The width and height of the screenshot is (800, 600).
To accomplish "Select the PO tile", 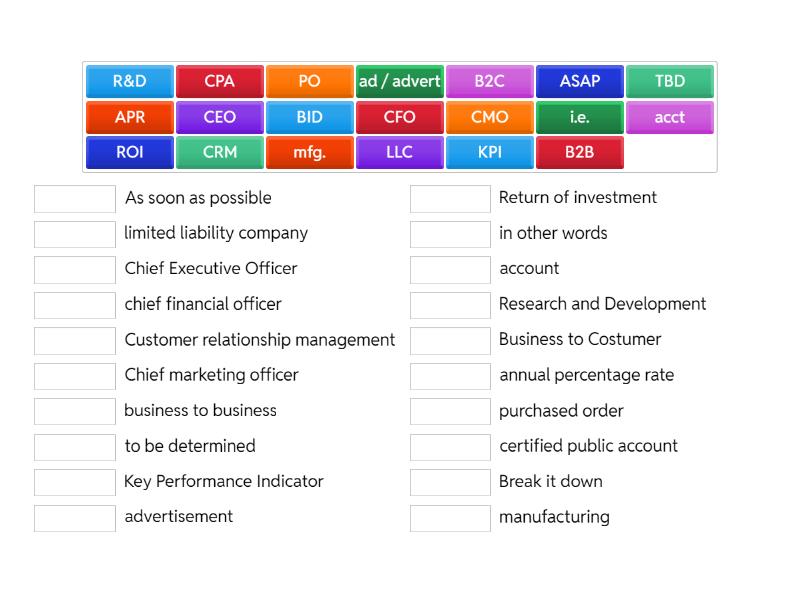I will click(308, 81).
